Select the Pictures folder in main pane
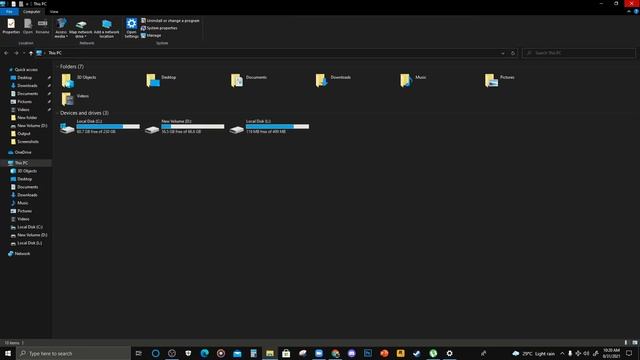 [x=500, y=80]
